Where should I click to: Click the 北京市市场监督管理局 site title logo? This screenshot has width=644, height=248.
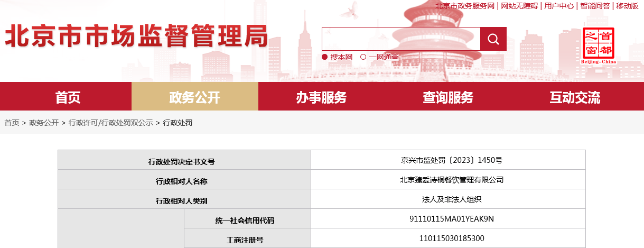[136, 36]
